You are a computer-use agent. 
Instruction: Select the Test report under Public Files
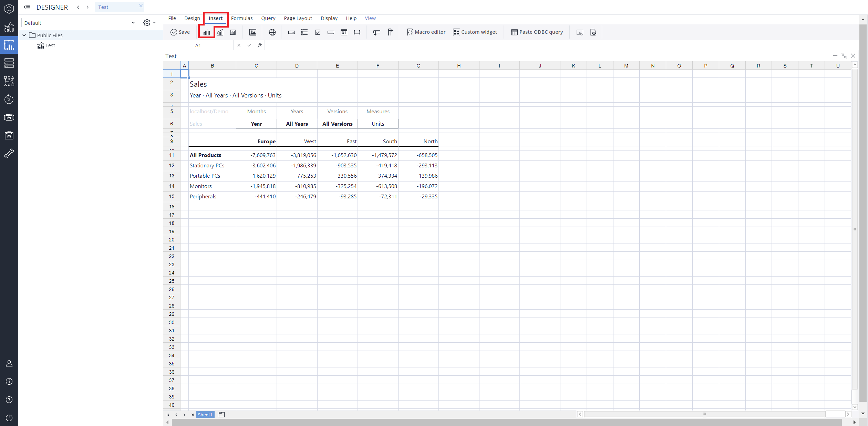coord(50,45)
